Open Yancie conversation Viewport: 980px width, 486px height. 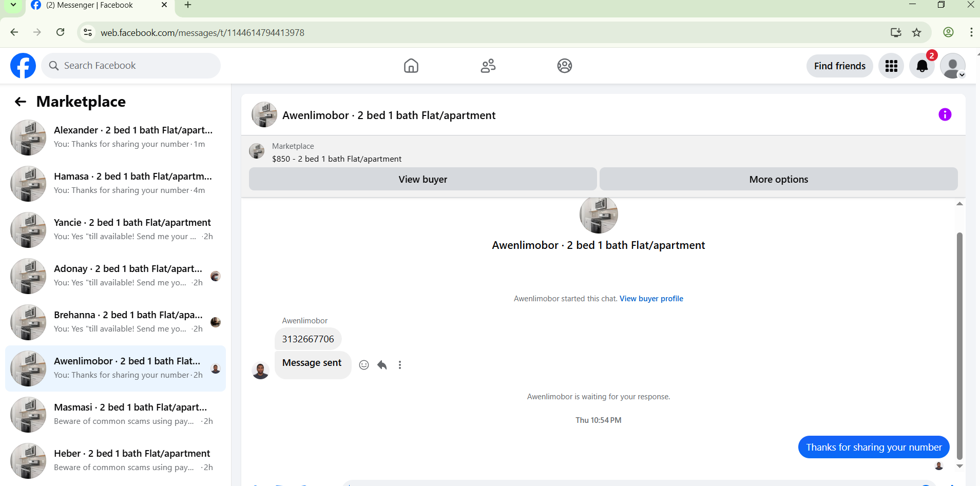coord(116,230)
